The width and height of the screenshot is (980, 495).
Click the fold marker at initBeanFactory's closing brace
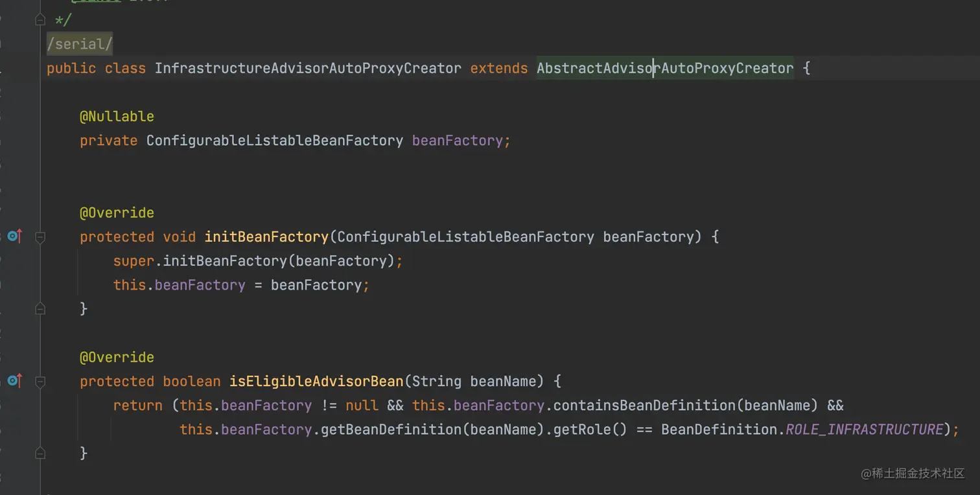click(x=40, y=309)
